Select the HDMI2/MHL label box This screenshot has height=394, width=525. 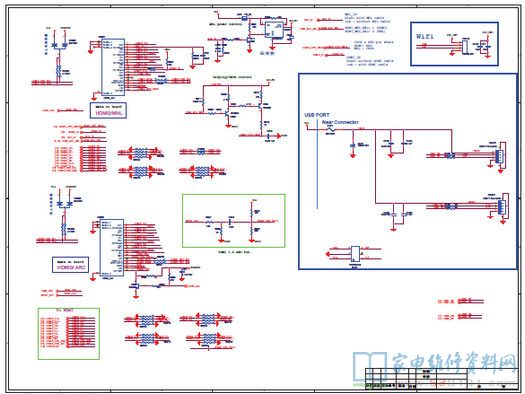(108, 110)
